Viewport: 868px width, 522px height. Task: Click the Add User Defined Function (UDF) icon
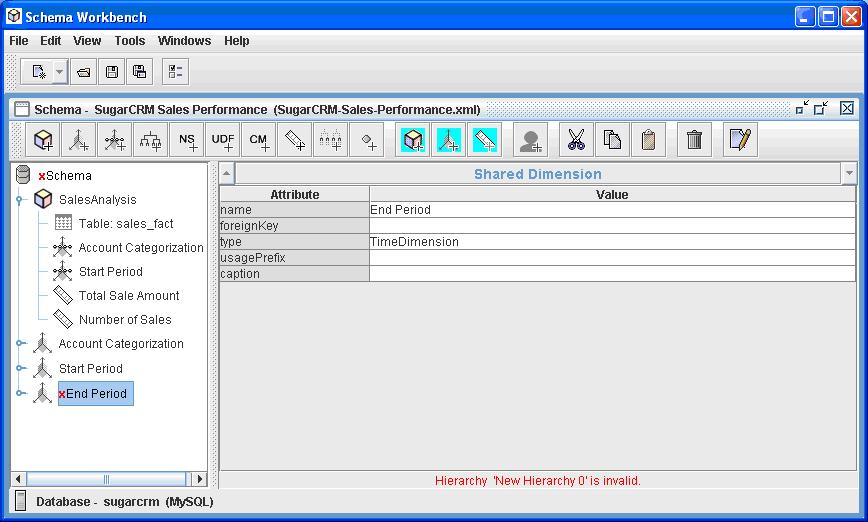pyautogui.click(x=222, y=141)
